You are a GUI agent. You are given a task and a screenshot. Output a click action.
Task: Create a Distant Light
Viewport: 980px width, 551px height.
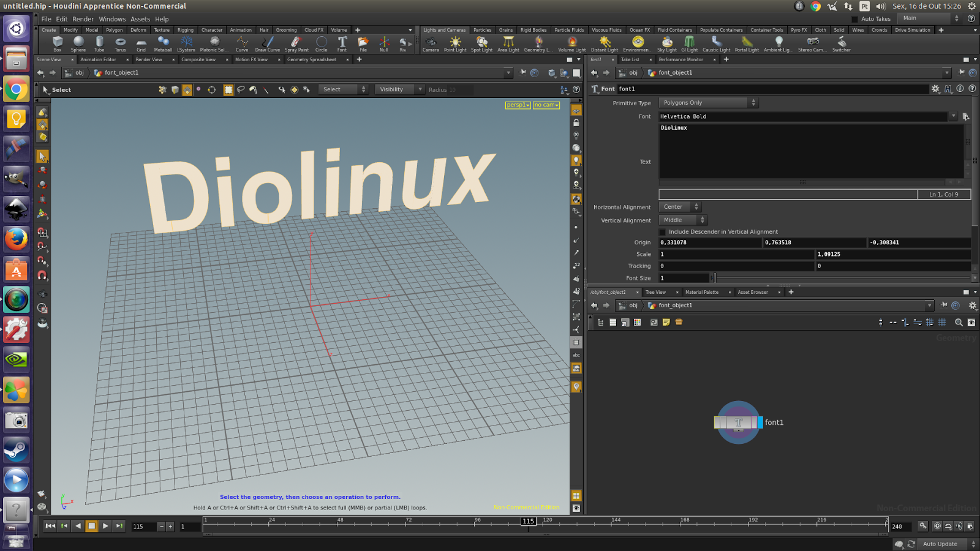point(605,43)
